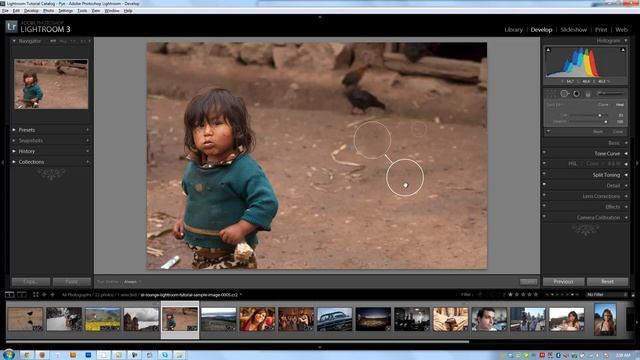Image resolution: width=640 pixels, height=360 pixels.
Task: Open the No Filter dropdown
Action: click(606, 294)
